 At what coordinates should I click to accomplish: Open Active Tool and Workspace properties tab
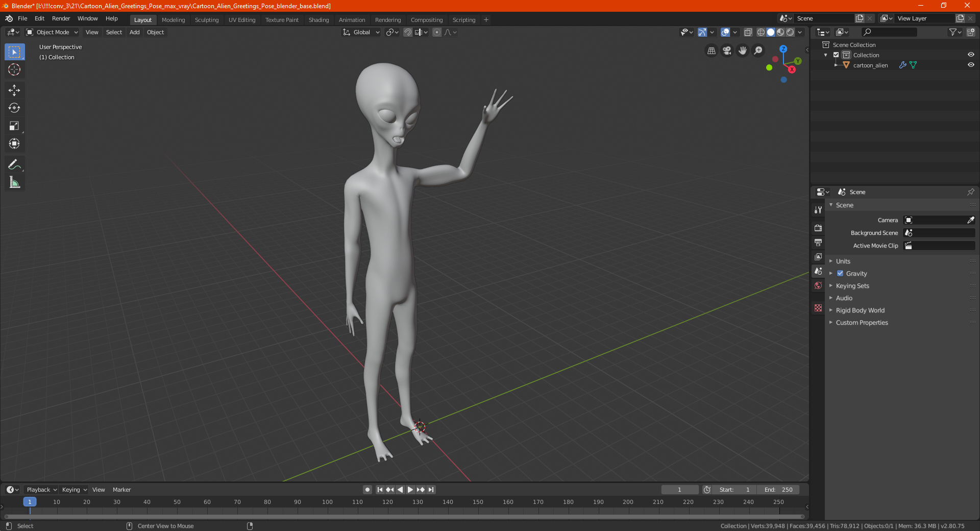[x=818, y=209]
